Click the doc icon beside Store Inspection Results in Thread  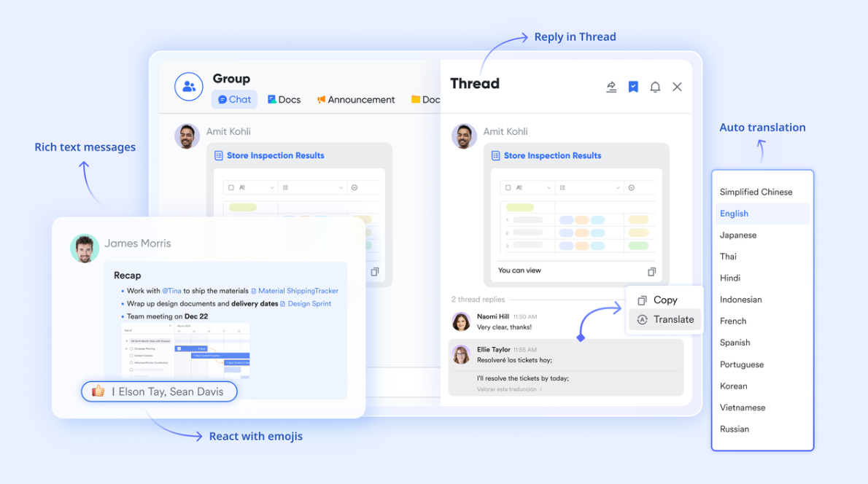(495, 155)
